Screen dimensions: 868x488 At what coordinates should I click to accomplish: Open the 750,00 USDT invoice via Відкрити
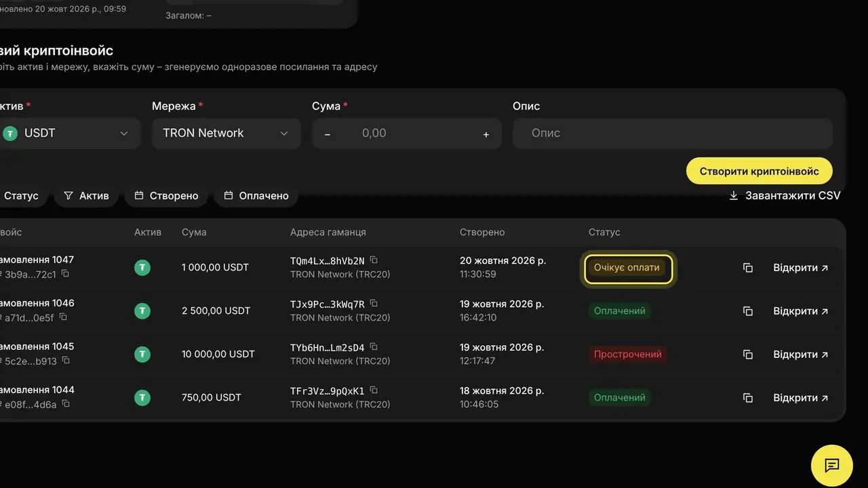point(801,398)
